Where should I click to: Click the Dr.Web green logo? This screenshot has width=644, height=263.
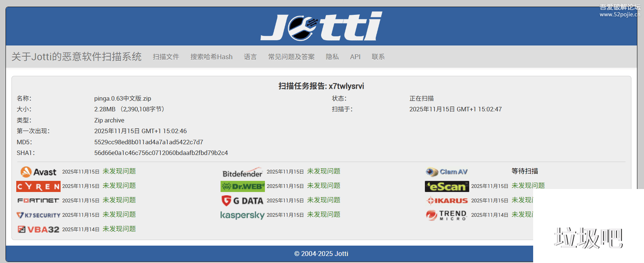[242, 186]
